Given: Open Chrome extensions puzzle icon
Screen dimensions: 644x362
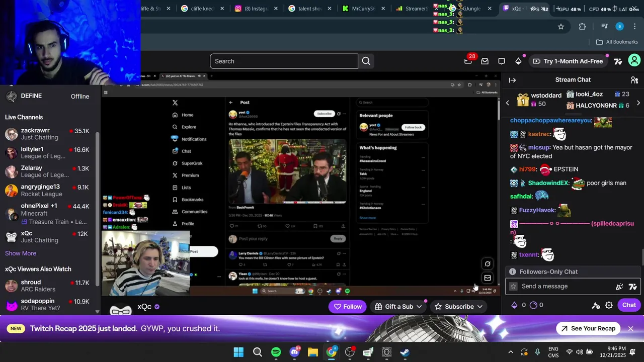Looking at the screenshot, I should tap(582, 26).
